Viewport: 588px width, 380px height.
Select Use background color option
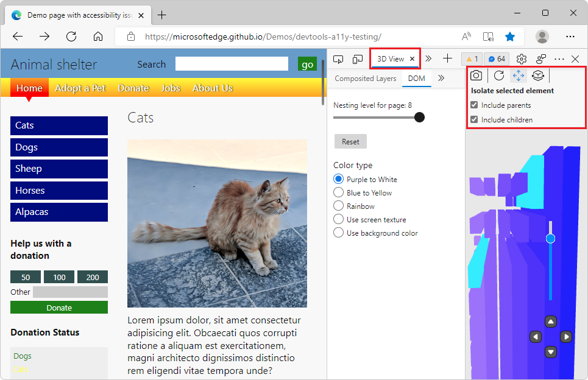338,233
